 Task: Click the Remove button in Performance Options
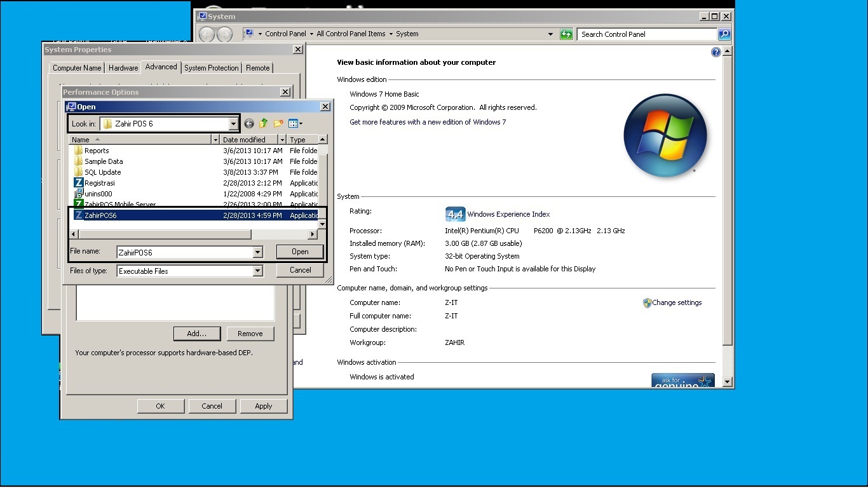point(250,334)
